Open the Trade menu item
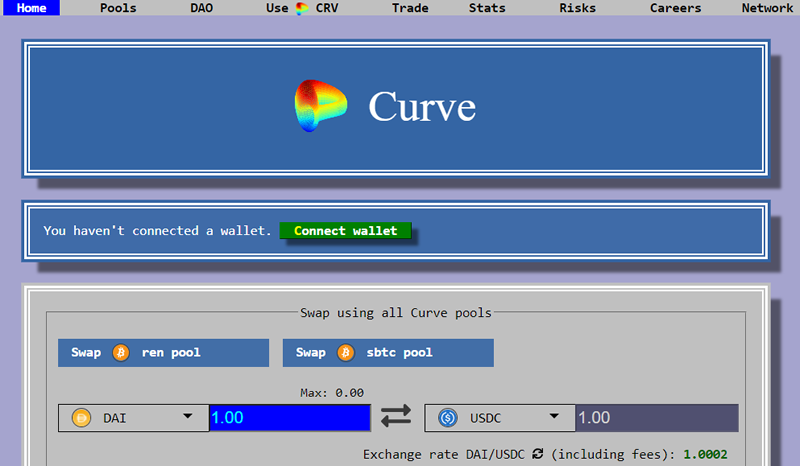The height and width of the screenshot is (466, 800). click(x=410, y=8)
